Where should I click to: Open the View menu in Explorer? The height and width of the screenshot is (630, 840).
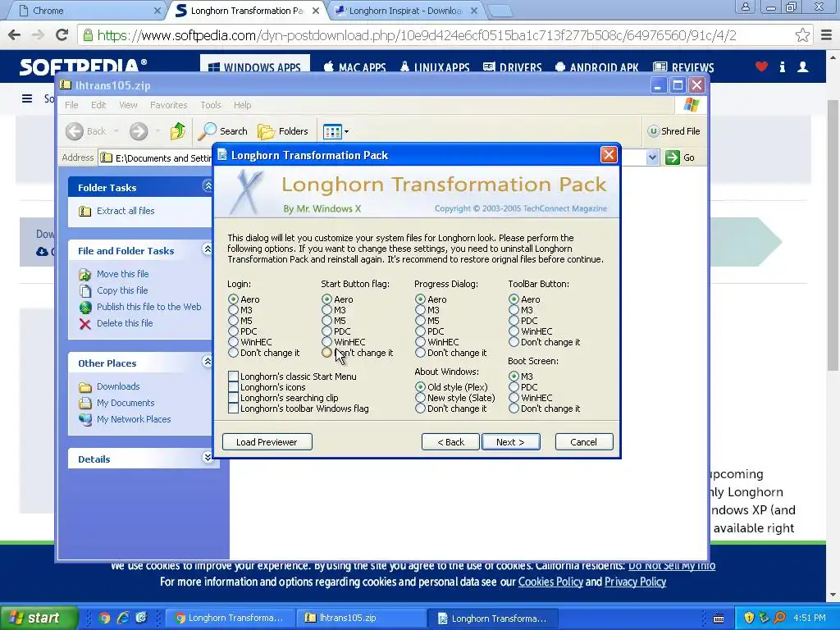point(128,105)
